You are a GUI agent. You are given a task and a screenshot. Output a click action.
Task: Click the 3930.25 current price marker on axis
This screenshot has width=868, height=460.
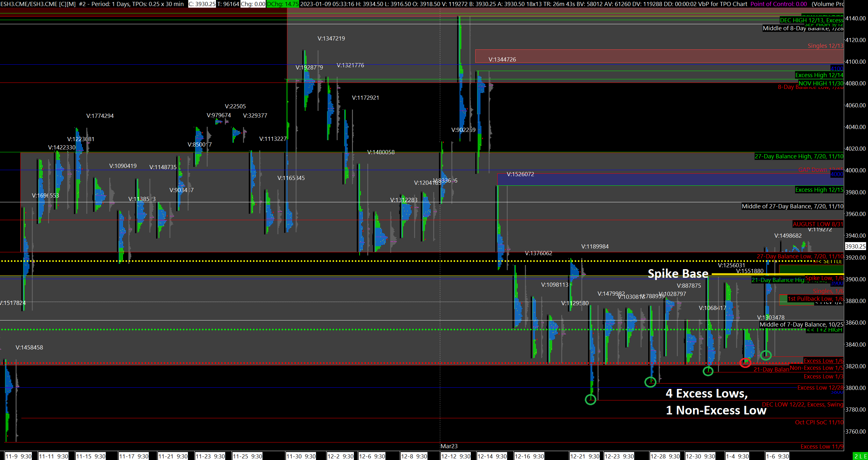(x=855, y=246)
